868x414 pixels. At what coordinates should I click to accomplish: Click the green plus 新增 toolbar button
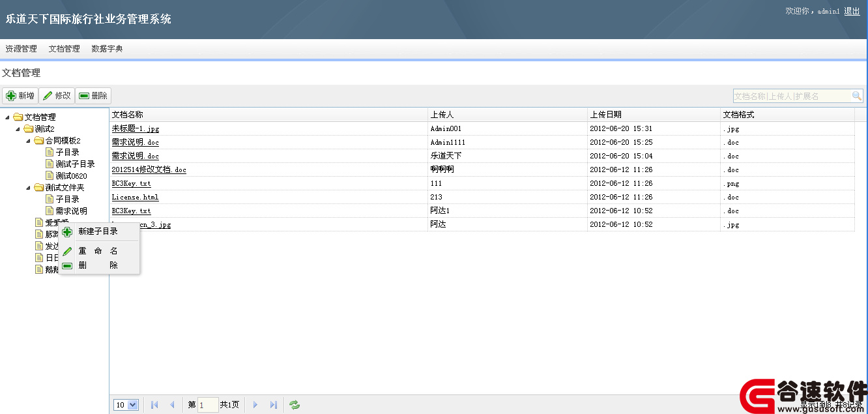(20, 96)
